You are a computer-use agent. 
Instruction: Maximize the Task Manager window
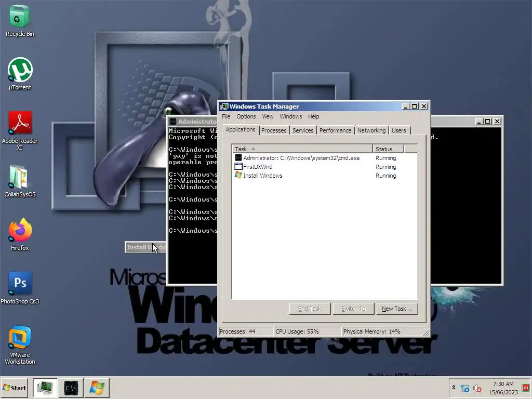(414, 107)
